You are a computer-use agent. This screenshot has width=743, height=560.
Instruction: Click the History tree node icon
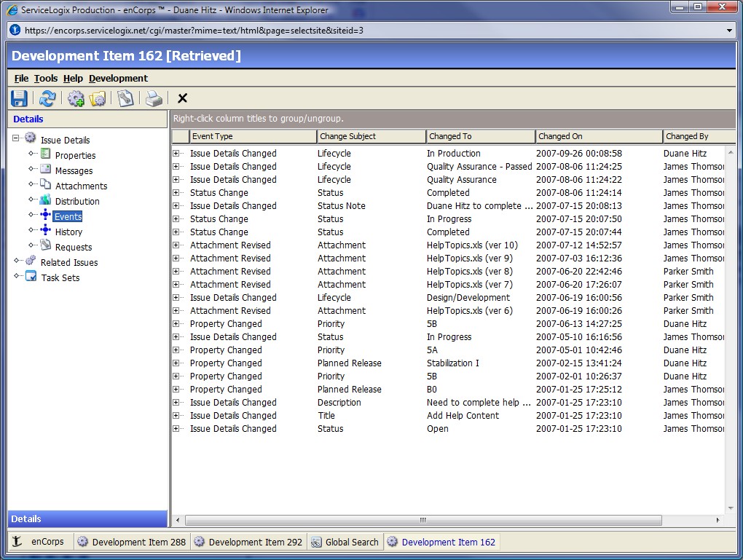(45, 230)
